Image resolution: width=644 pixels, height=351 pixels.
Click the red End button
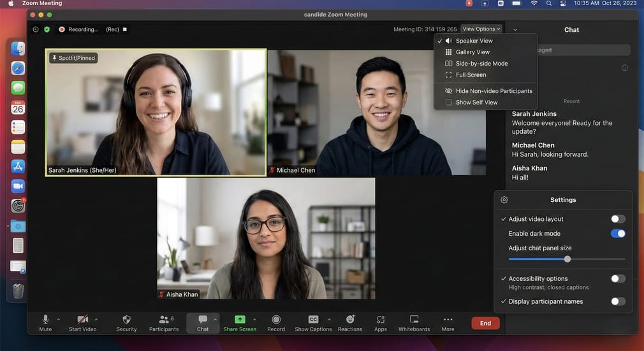click(x=485, y=324)
